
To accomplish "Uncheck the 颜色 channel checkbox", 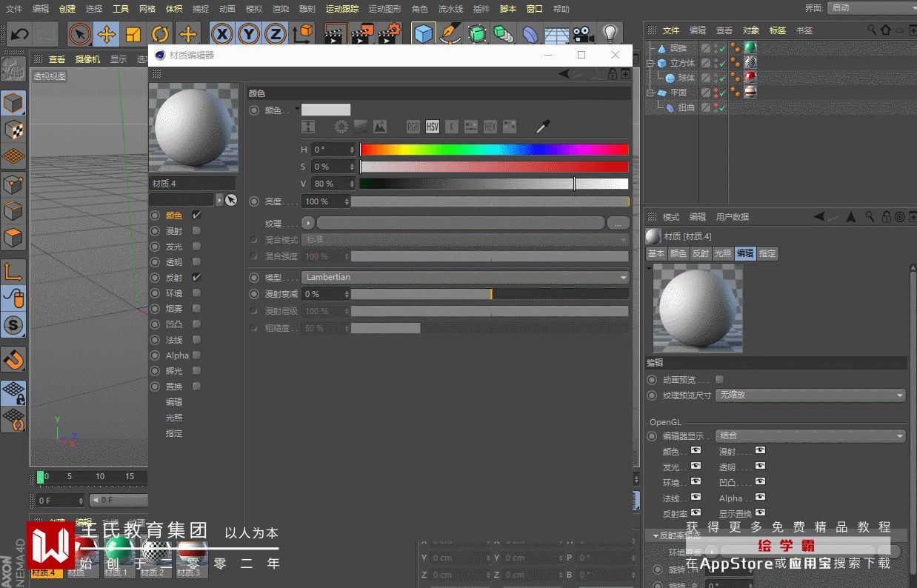I will 196,216.
